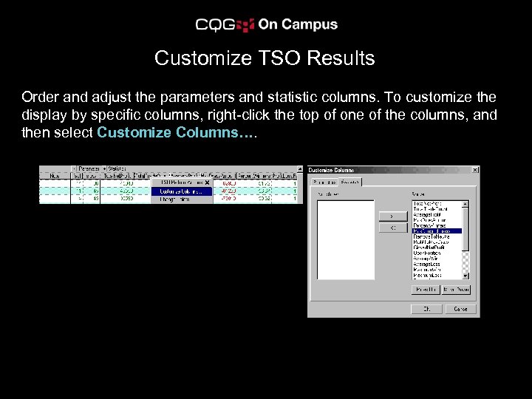Viewport: 532px width, 399px height.
Task: Click the > arrow button between the lists
Action: tap(393, 216)
